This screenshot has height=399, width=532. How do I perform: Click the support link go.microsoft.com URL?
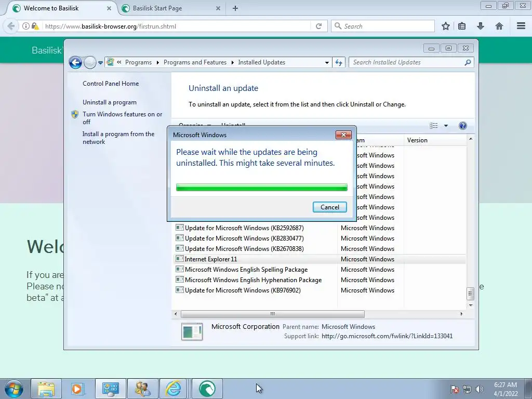(387, 336)
